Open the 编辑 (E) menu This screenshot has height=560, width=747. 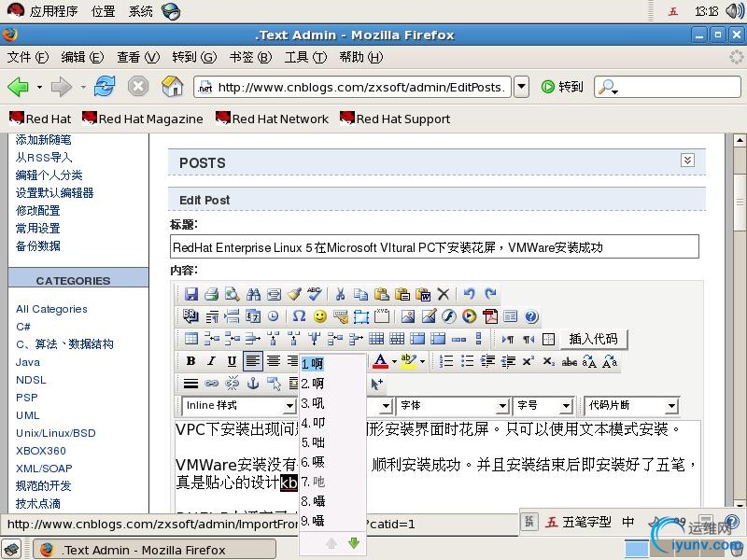pyautogui.click(x=82, y=57)
